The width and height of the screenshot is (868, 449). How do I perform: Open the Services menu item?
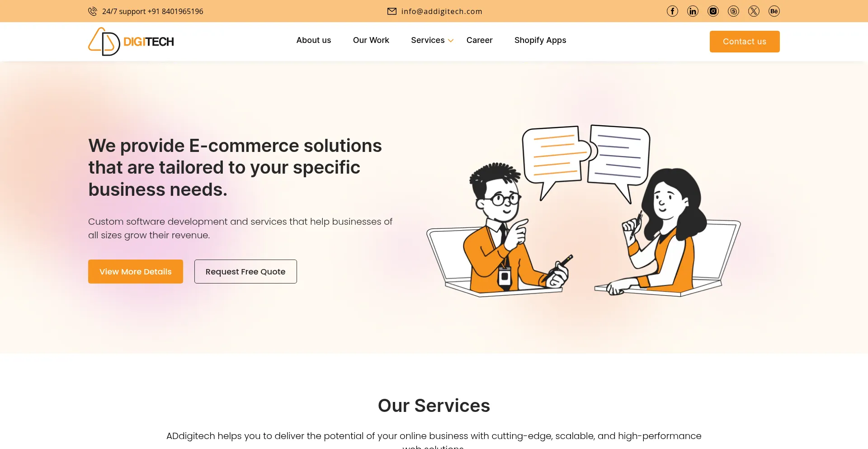coord(428,40)
